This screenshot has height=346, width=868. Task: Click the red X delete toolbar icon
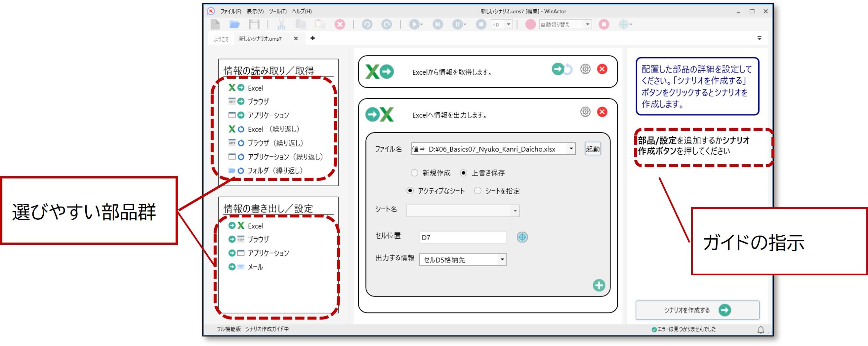(340, 24)
